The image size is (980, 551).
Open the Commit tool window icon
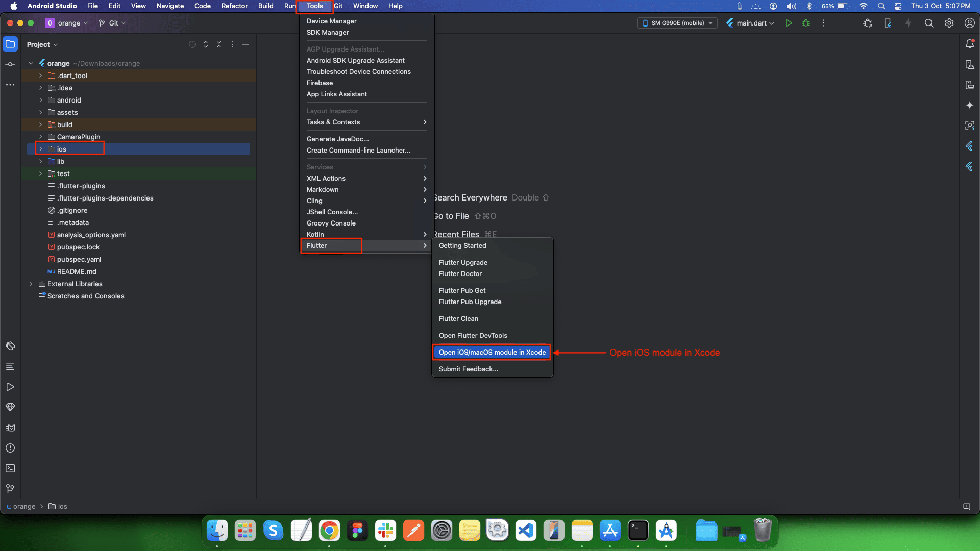10,64
